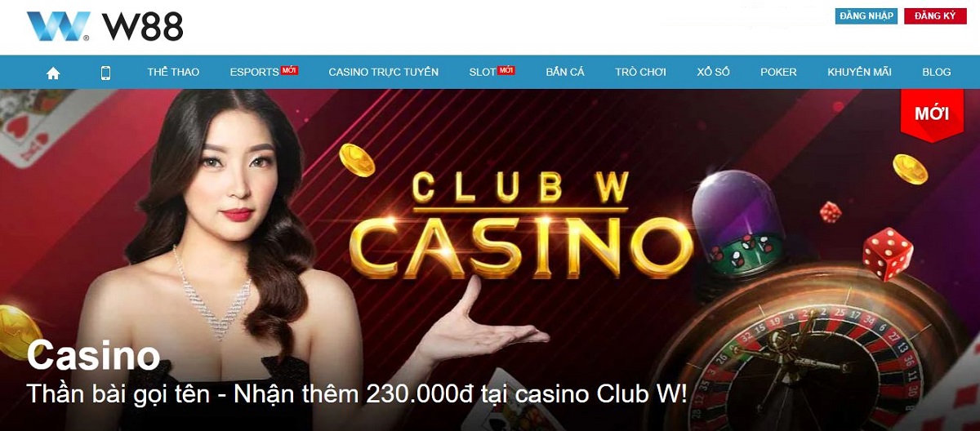Go to BẮN CÁ games
The image size is (980, 431).
coord(565,72)
